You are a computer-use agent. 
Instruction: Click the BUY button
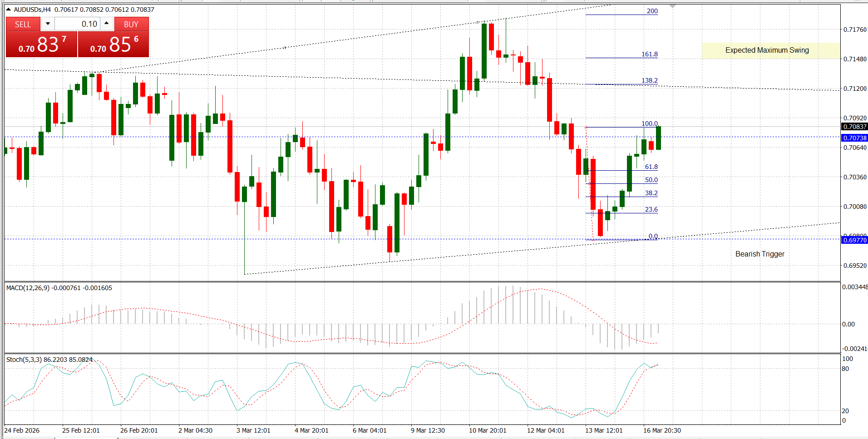[x=131, y=24]
